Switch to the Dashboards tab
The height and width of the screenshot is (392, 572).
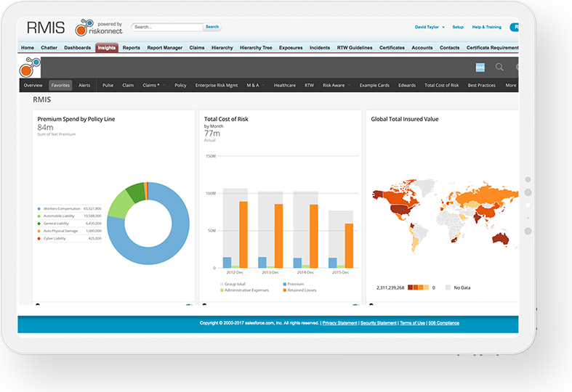coord(77,48)
